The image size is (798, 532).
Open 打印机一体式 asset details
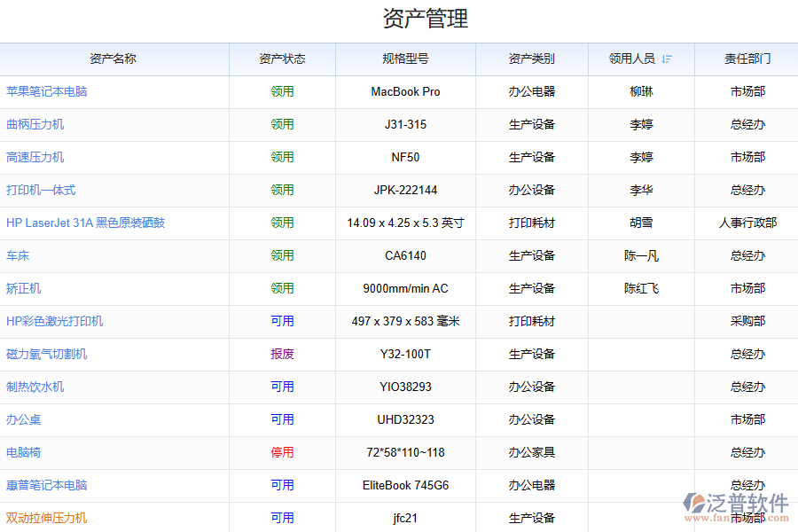click(x=41, y=190)
